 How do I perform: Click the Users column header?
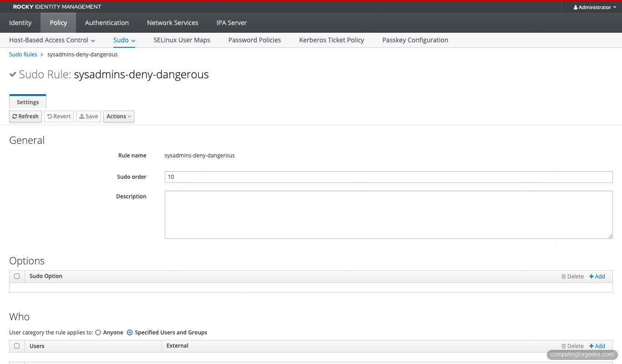(37, 346)
